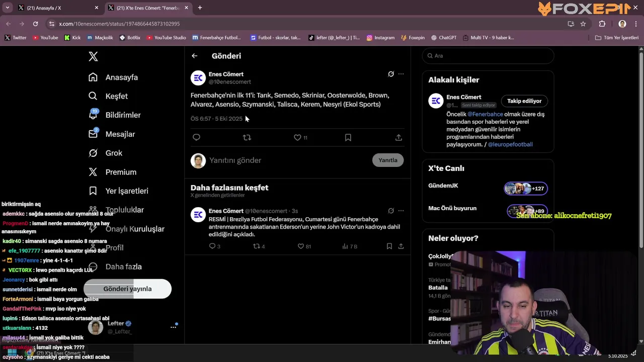Image resolution: width=644 pixels, height=362 pixels.
Task: Bookmark this page with star icon
Action: (583, 24)
